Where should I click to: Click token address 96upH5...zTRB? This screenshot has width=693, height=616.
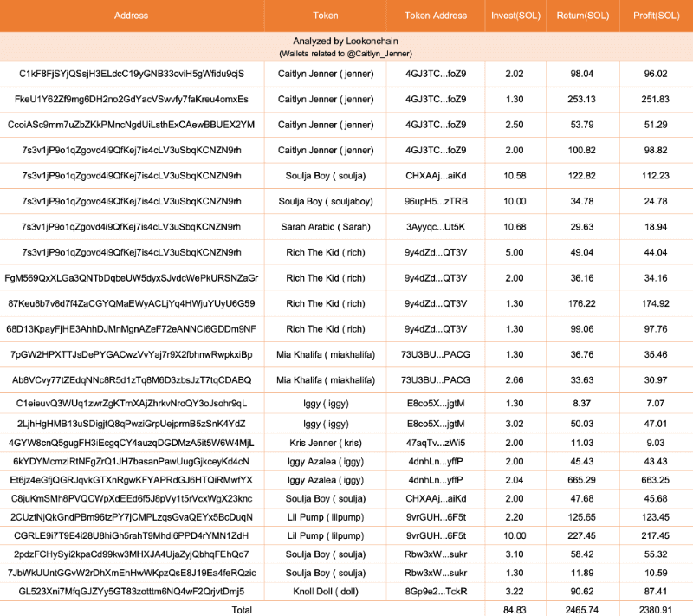(x=436, y=202)
